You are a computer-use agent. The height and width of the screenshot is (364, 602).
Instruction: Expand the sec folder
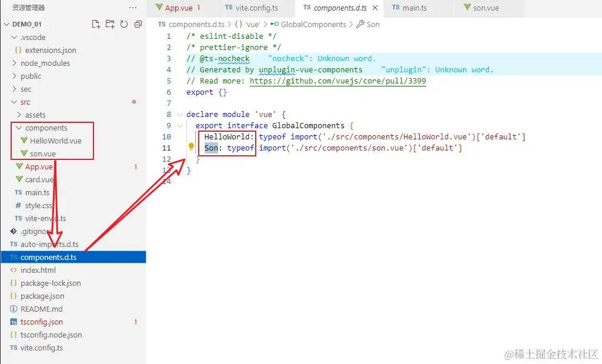coord(14,89)
